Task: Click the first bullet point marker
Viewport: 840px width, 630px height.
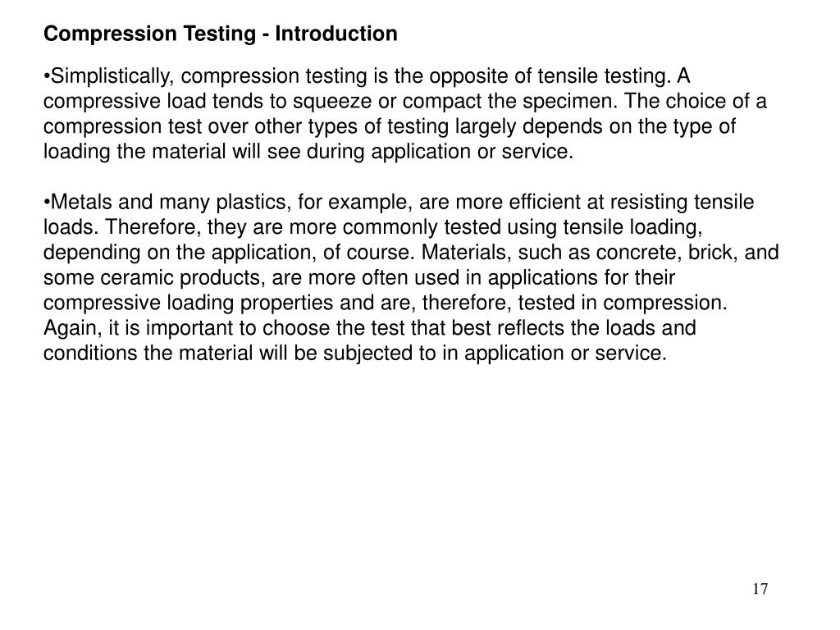Action: pyautogui.click(x=47, y=76)
